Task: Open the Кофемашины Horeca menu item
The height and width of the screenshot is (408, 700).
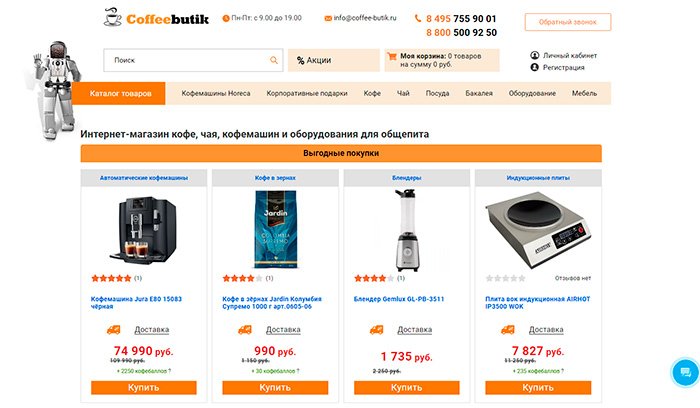Action: point(216,93)
